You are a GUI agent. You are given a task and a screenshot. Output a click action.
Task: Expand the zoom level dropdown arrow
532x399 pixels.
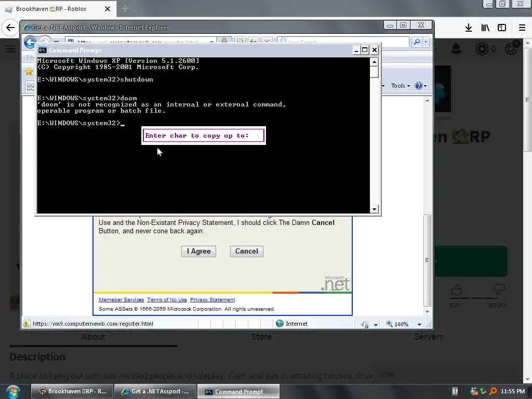[419, 325]
